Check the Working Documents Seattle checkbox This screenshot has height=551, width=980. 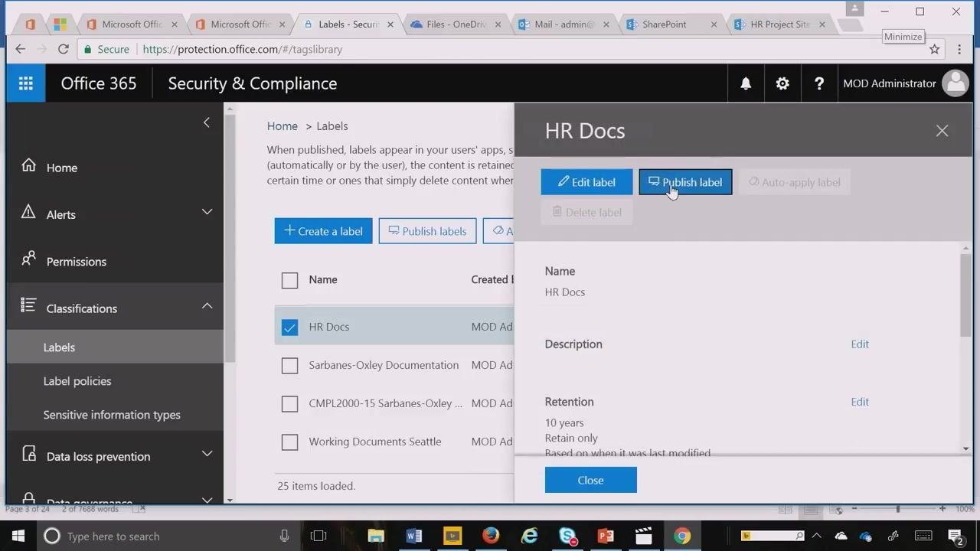[289, 442]
